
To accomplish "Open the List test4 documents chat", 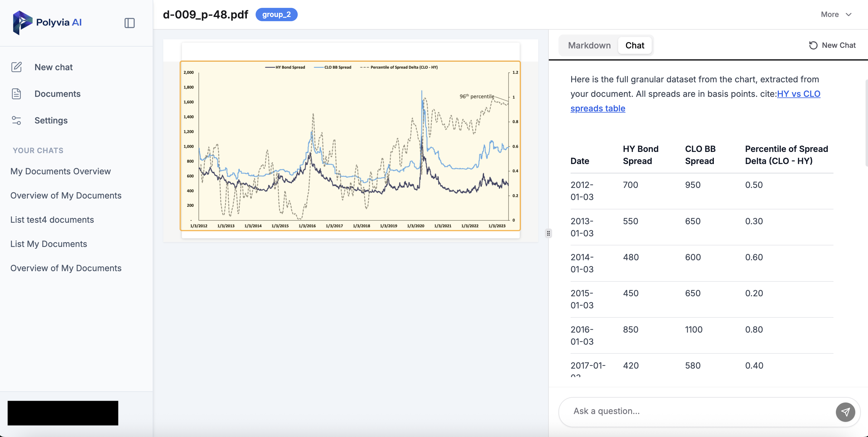I will click(52, 220).
